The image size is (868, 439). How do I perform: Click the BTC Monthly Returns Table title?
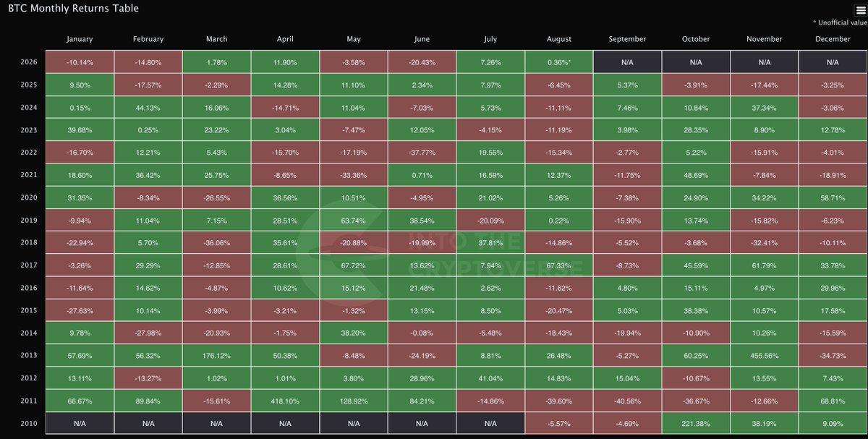73,9
